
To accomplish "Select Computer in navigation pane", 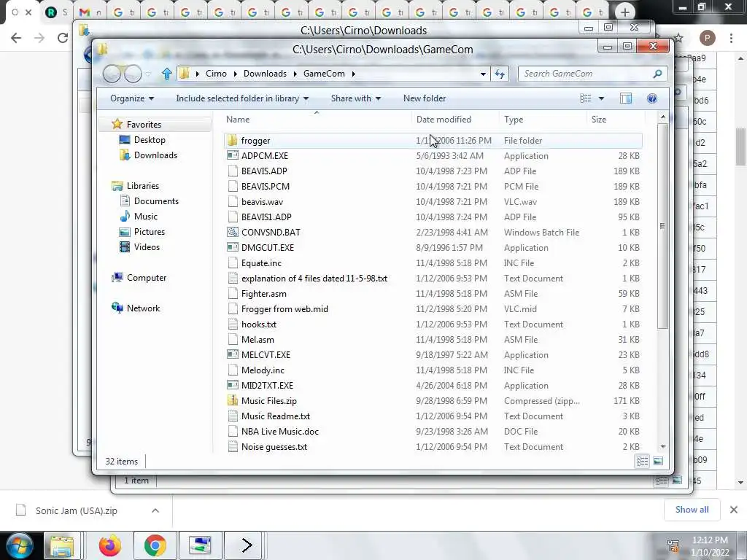I will click(146, 278).
